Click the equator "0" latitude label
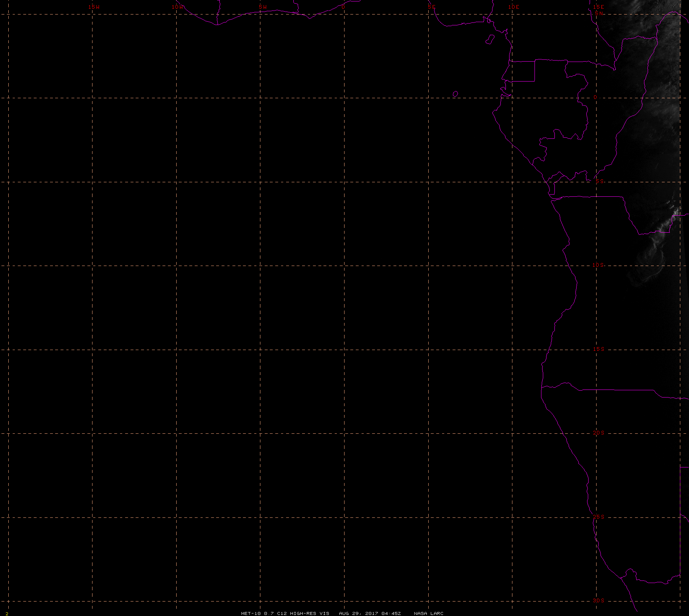Image resolution: width=689 pixels, height=616 pixels. [x=595, y=97]
